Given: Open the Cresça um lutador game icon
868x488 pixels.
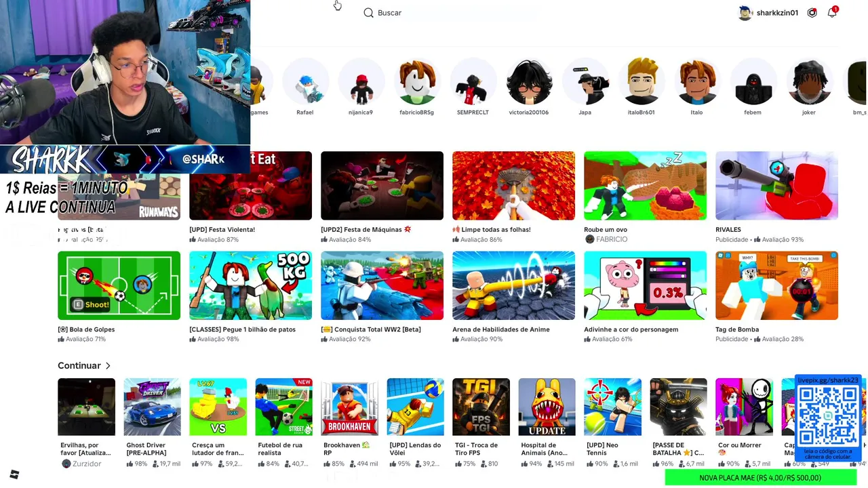Looking at the screenshot, I should tap(218, 407).
